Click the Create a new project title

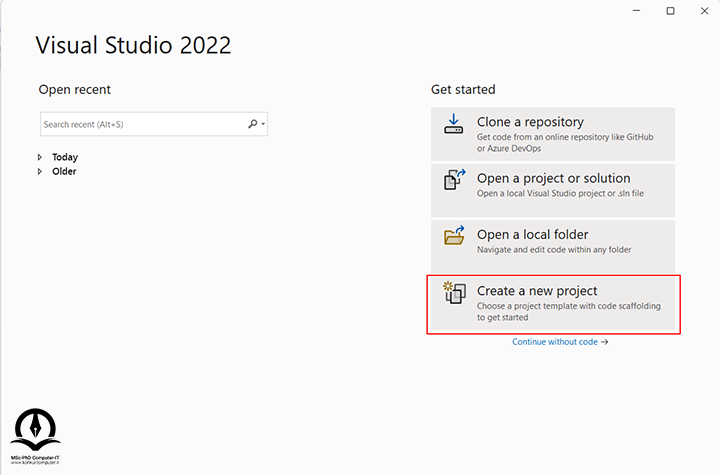tap(537, 291)
